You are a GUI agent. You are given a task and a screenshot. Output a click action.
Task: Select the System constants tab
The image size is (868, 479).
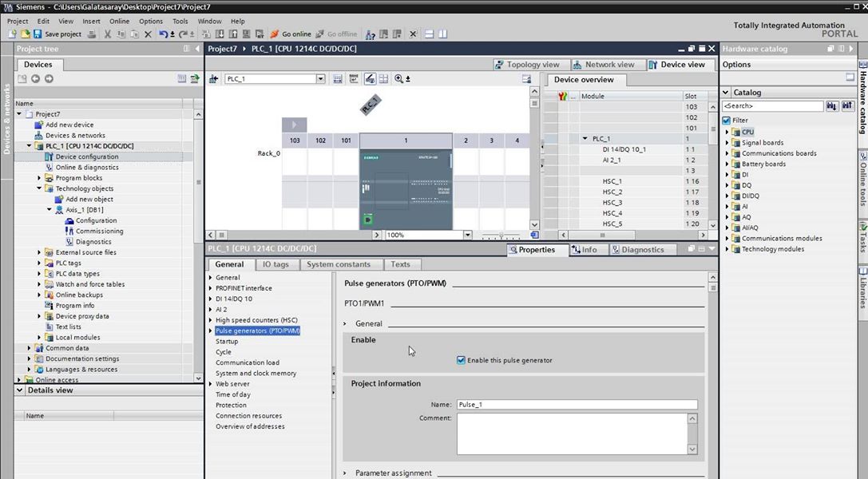[x=339, y=264]
